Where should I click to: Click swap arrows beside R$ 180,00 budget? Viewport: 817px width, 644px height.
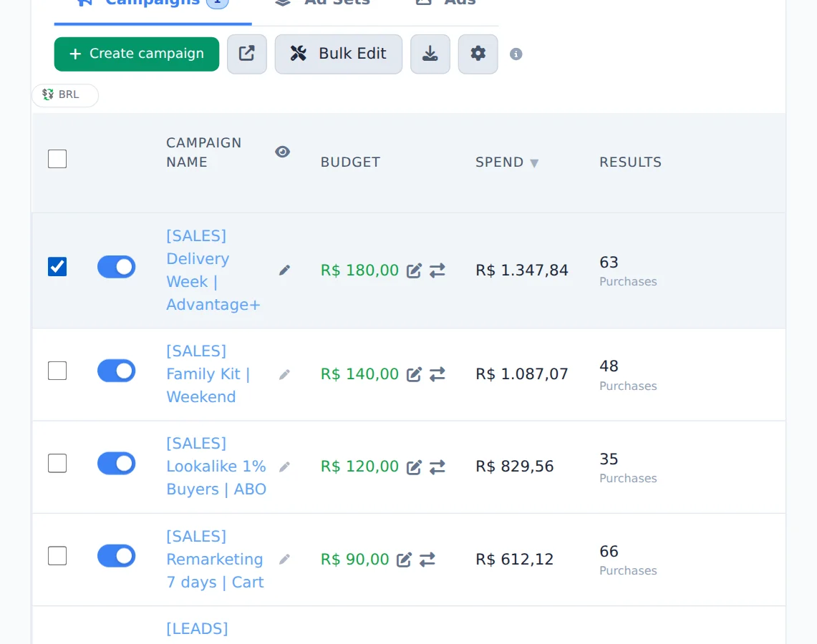coord(437,270)
